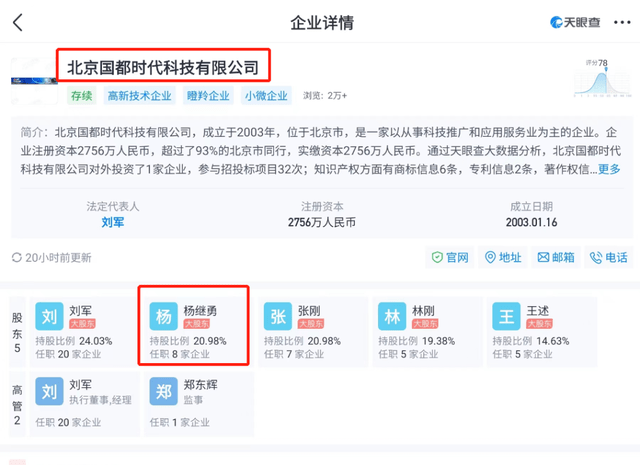This screenshot has height=465, width=640.
Task: Click the 王 avatar icon
Action: click(507, 316)
